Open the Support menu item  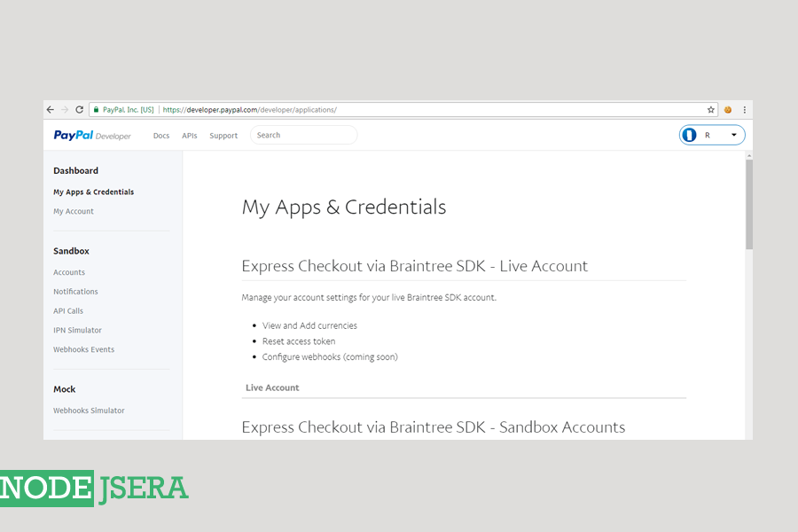pyautogui.click(x=223, y=136)
